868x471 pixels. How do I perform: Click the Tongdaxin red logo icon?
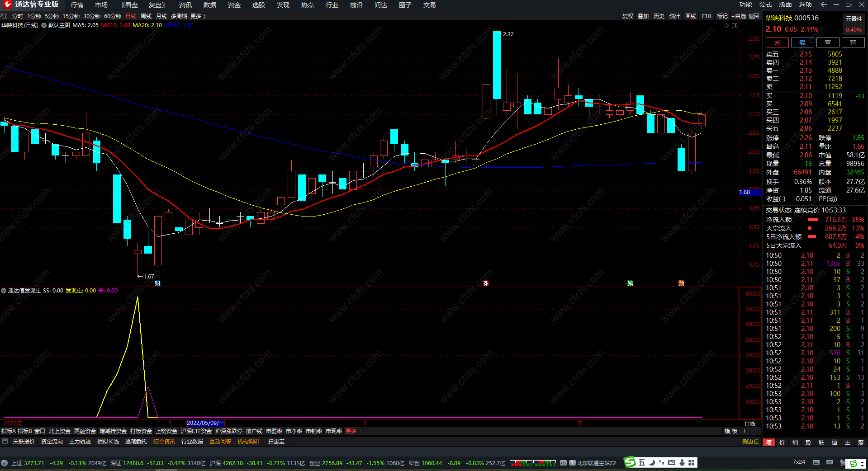[7, 5]
